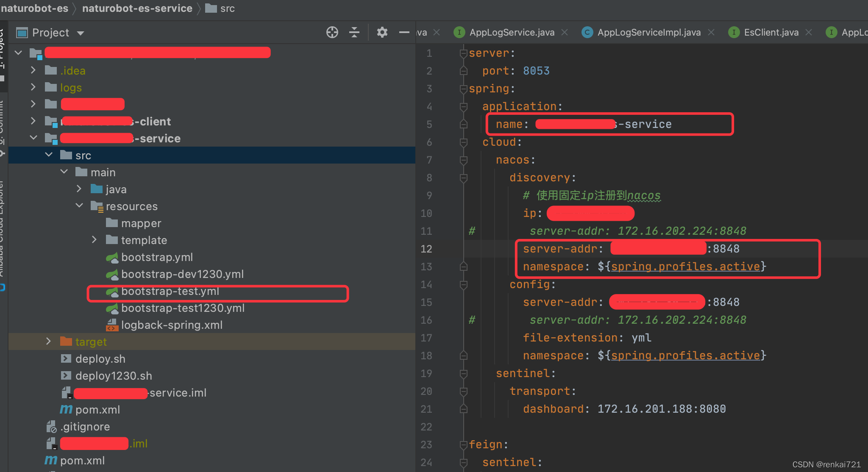Collapse the resources folder
The height and width of the screenshot is (472, 868).
click(x=79, y=205)
